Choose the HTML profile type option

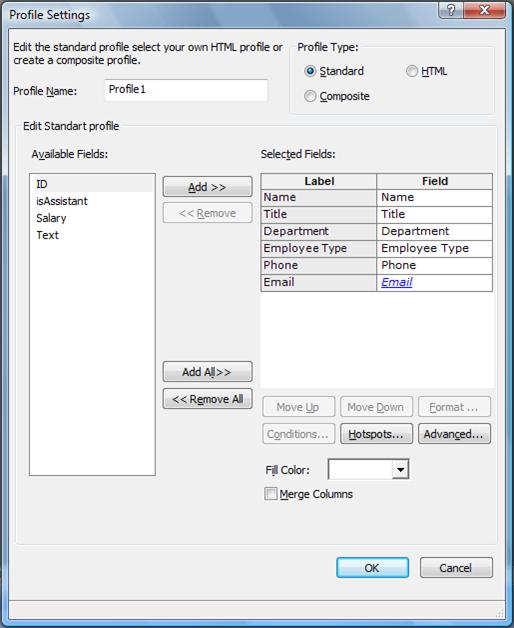[x=411, y=71]
